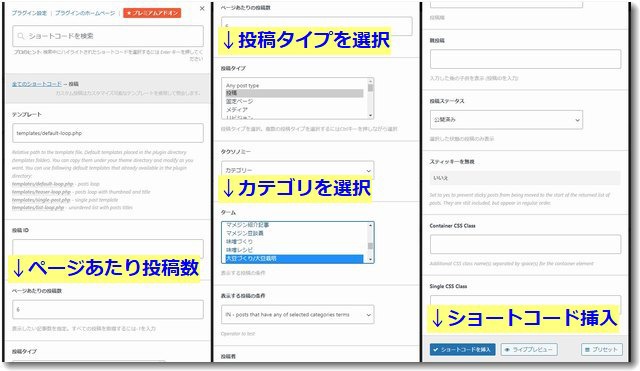Viewport: 640px width, 371px height.
Task: Open 表示する投稿の条件 dropdown (IN - posts...)
Action: pyautogui.click(x=298, y=315)
